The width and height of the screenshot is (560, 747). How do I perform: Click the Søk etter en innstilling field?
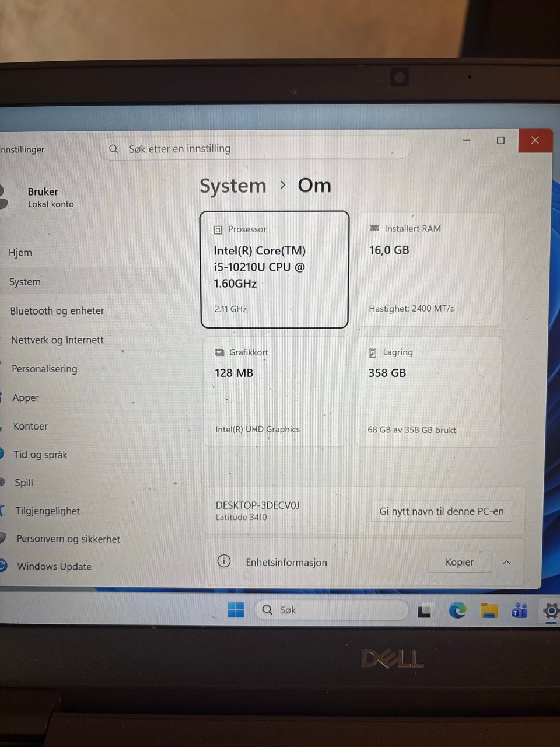pyautogui.click(x=255, y=149)
